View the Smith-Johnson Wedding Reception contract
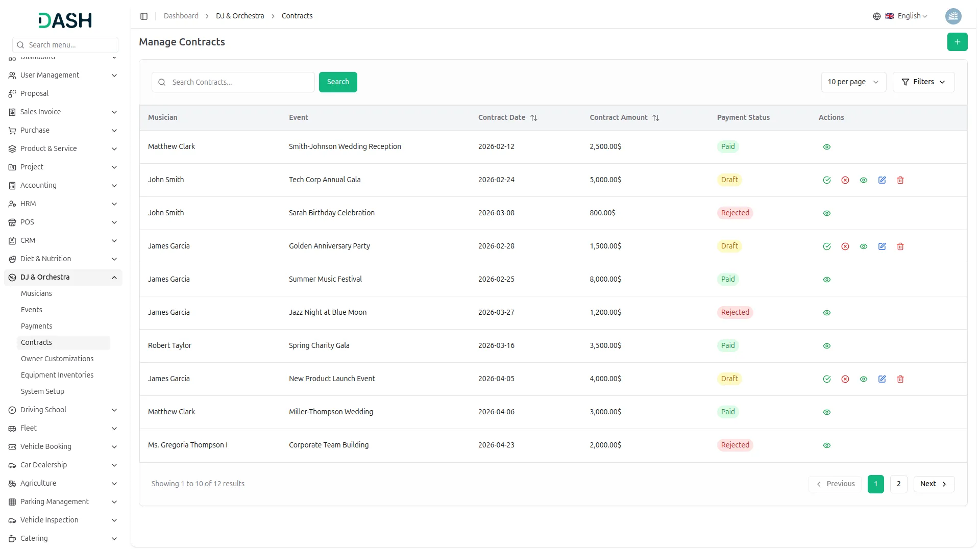The height and width of the screenshot is (551, 980). pyautogui.click(x=827, y=147)
